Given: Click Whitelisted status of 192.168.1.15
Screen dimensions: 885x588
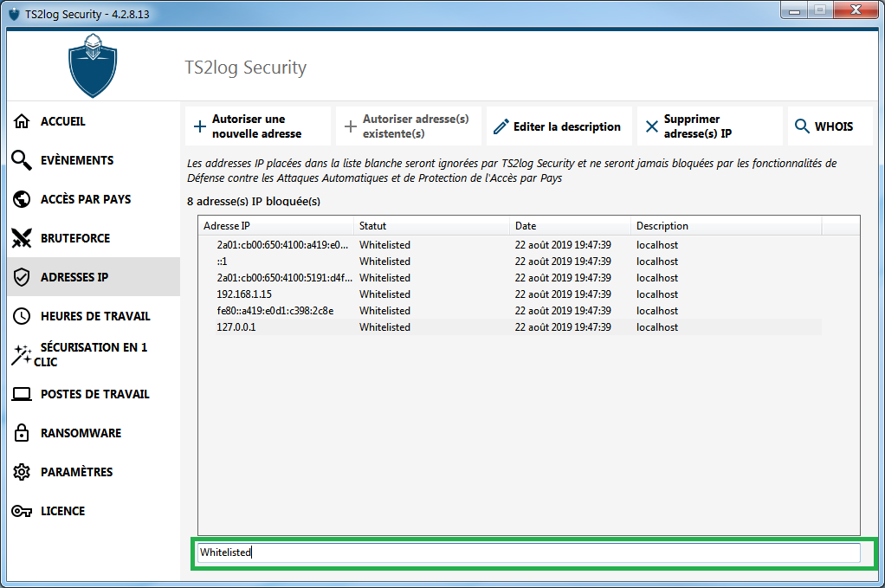Looking at the screenshot, I should [x=385, y=294].
